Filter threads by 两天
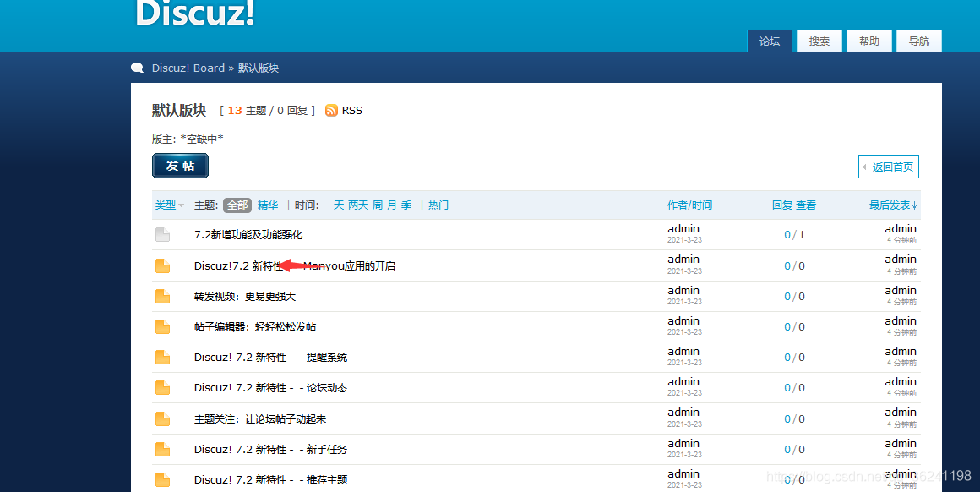980x492 pixels. 358,205
